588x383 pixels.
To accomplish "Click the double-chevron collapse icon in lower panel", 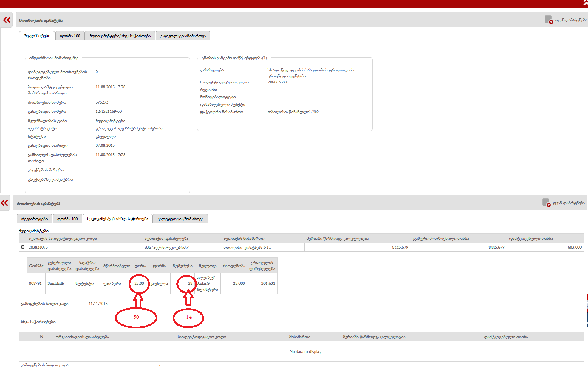I will (4, 203).
